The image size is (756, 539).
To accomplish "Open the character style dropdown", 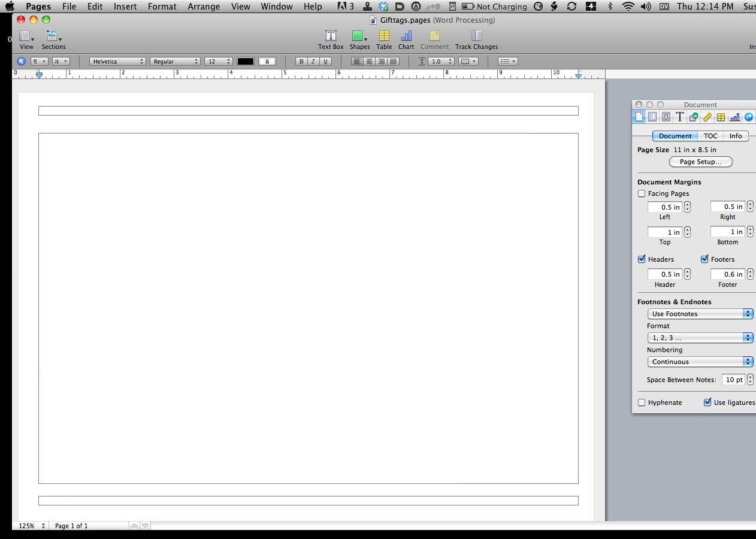I will [61, 61].
